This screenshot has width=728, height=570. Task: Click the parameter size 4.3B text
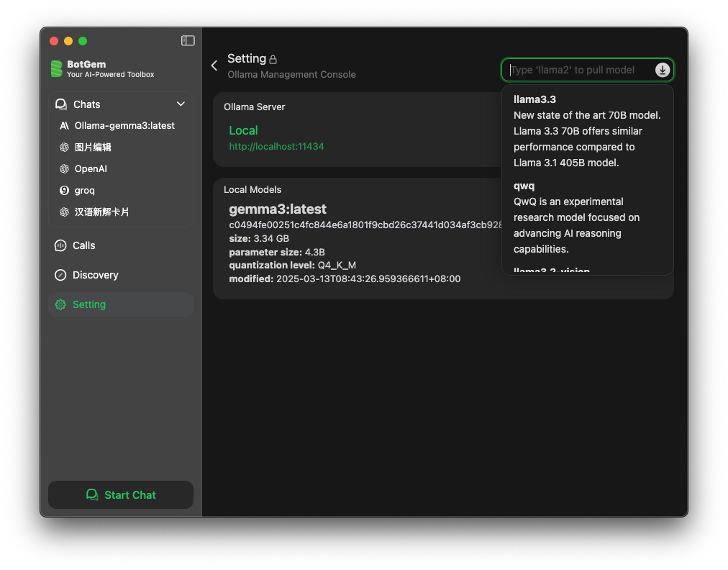(x=277, y=252)
